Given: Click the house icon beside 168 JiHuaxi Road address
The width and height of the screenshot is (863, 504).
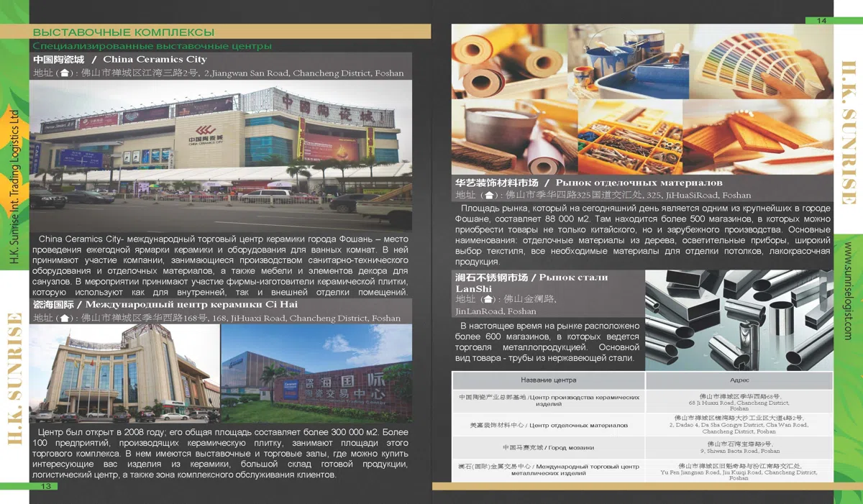Looking at the screenshot, I should [65, 318].
